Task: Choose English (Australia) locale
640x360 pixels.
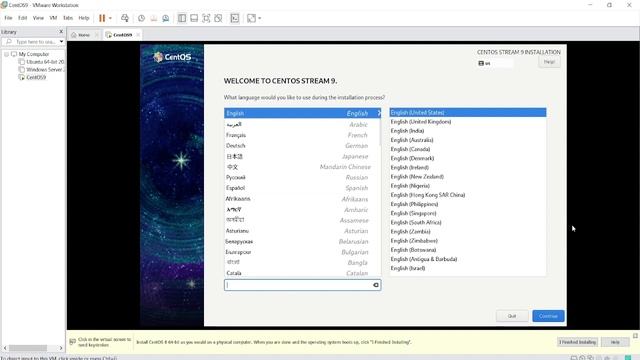Action: (x=468, y=140)
